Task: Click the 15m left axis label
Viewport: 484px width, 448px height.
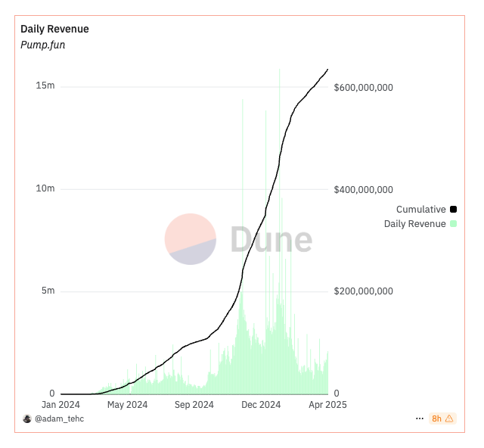Action: tap(45, 86)
